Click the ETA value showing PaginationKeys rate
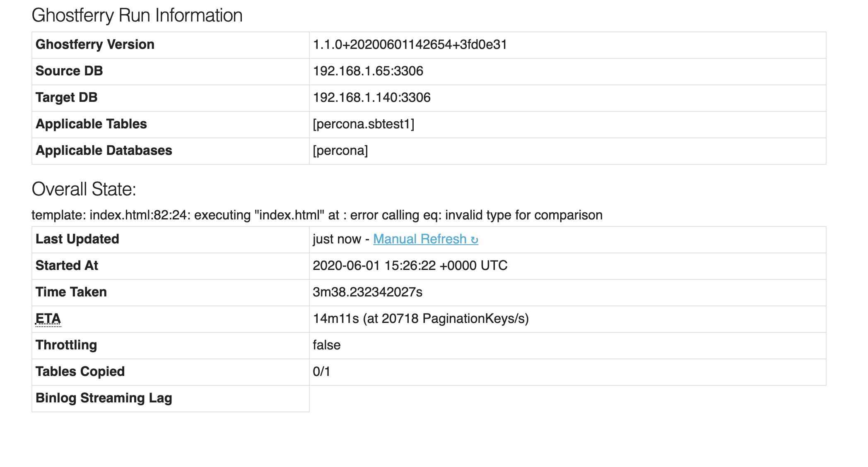 coord(421,319)
